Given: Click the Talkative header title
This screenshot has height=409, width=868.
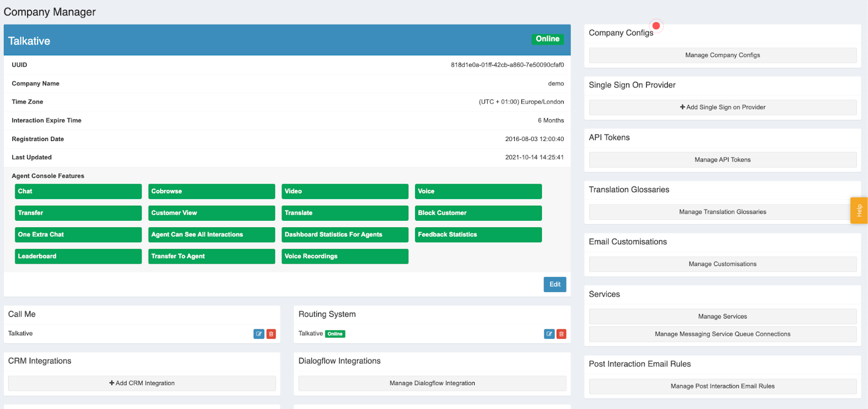Looking at the screenshot, I should coord(29,41).
